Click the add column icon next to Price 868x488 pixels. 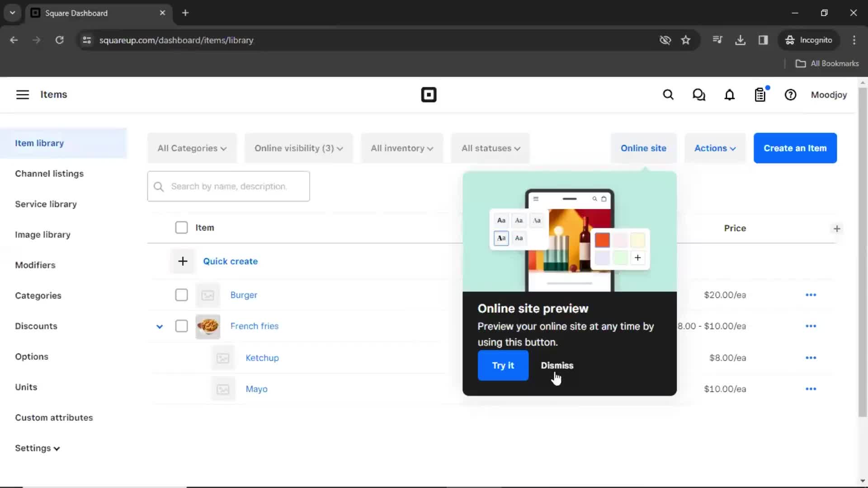837,228
